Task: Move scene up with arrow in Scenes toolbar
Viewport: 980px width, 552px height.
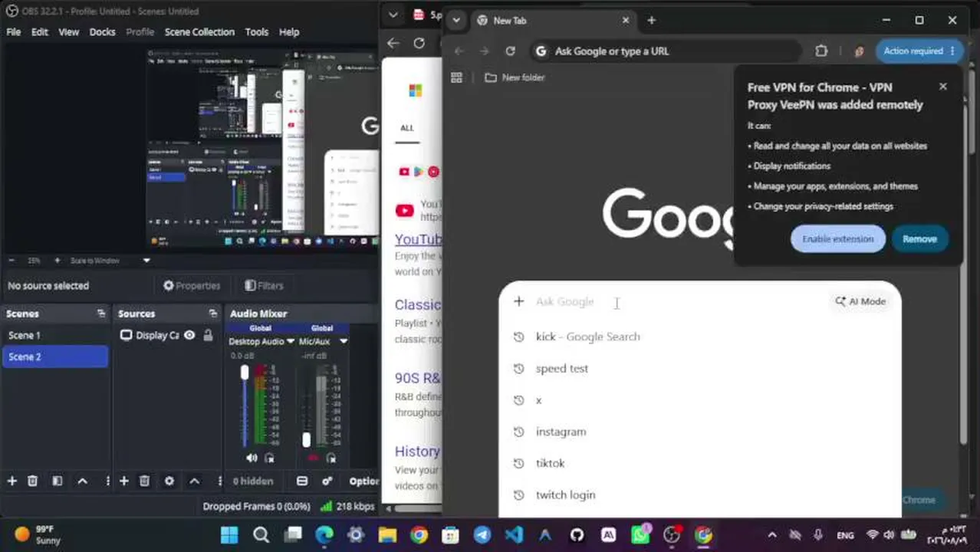Action: [x=82, y=481]
